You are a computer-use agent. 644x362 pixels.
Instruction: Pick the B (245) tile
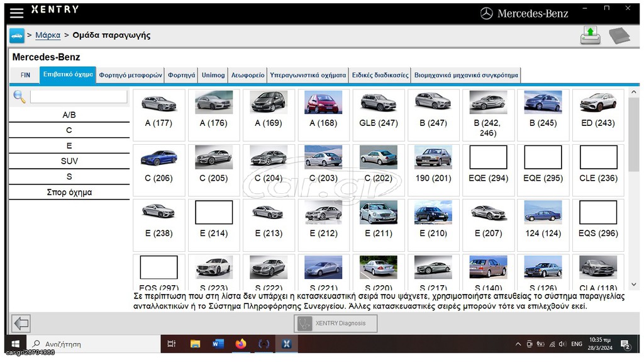point(543,115)
